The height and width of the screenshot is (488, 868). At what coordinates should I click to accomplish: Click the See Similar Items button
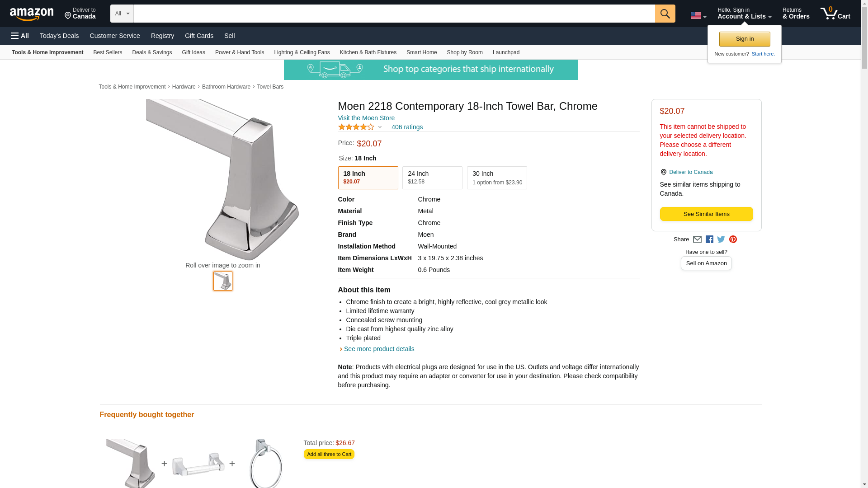[706, 214]
